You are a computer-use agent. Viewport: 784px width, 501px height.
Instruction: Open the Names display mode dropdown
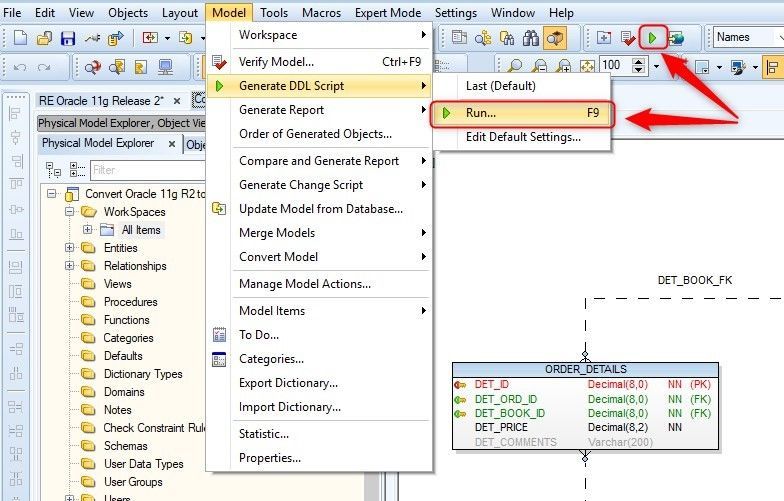[x=748, y=37]
